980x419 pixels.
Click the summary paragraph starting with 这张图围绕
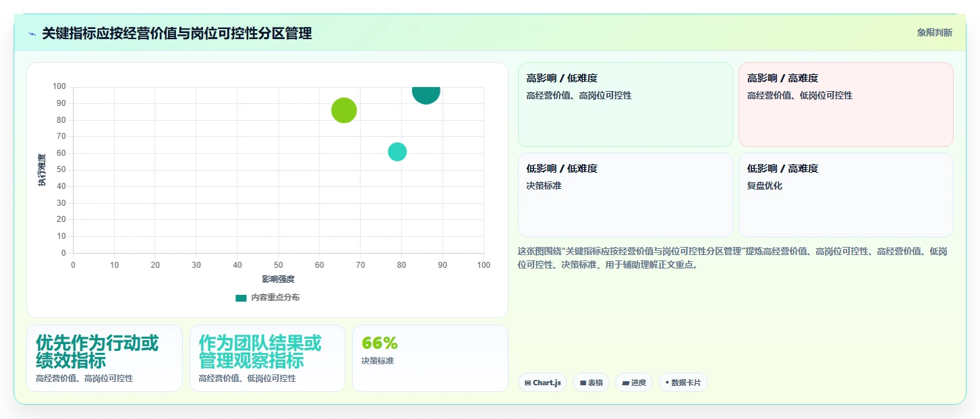pos(732,258)
